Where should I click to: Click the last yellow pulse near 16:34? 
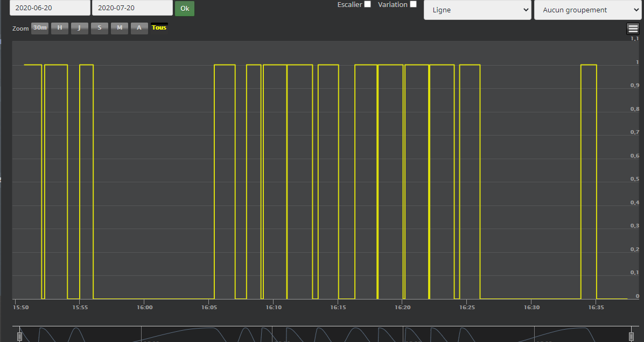tap(589, 65)
